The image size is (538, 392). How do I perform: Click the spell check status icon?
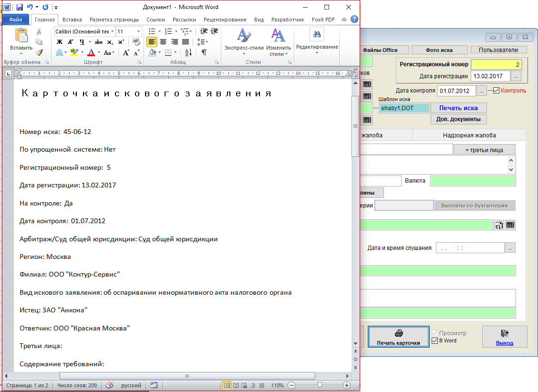coord(109,385)
